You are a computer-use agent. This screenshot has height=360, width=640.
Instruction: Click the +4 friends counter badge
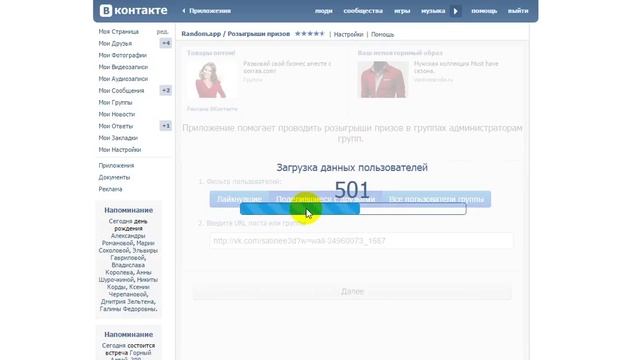coord(165,43)
